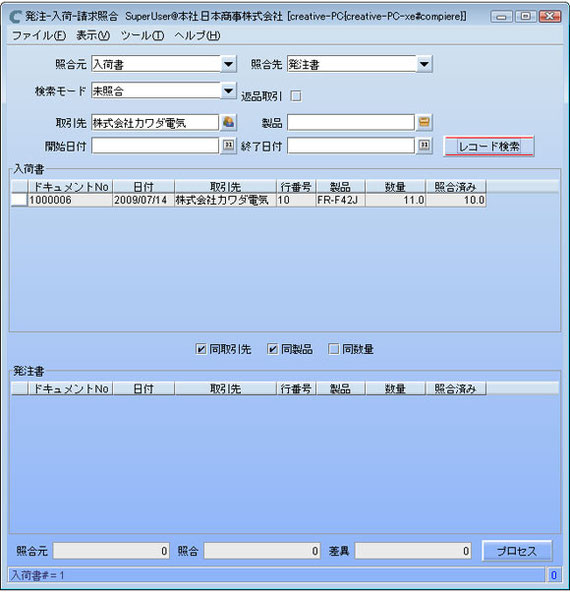Click the レコード検索 button
570x592 pixels.
pyautogui.click(x=489, y=146)
